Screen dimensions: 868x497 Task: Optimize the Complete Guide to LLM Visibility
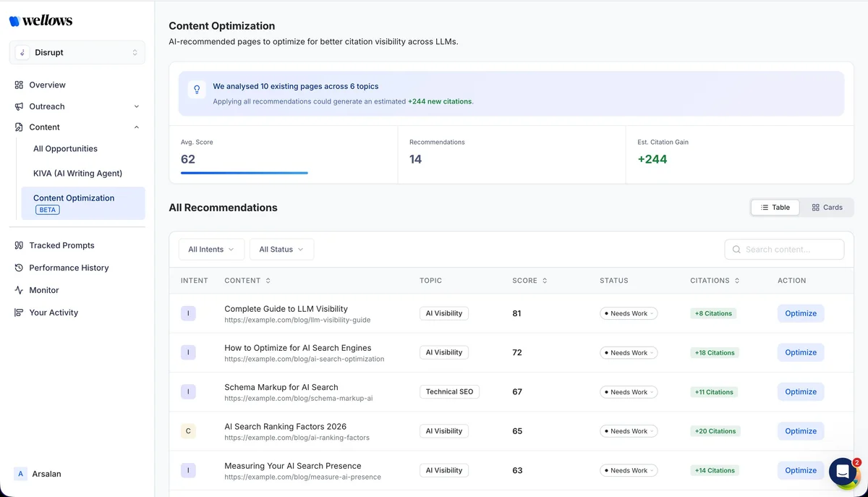[x=800, y=313]
